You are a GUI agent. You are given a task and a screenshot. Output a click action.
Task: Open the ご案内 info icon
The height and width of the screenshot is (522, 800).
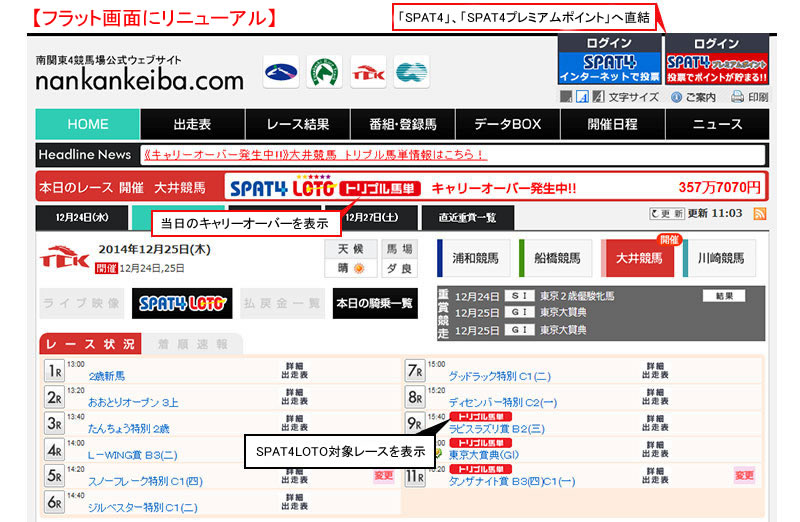(676, 97)
